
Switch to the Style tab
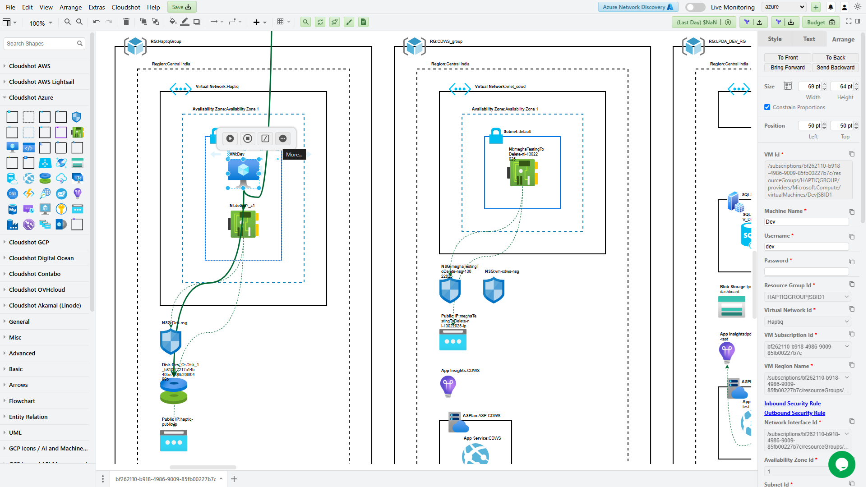[x=775, y=39]
